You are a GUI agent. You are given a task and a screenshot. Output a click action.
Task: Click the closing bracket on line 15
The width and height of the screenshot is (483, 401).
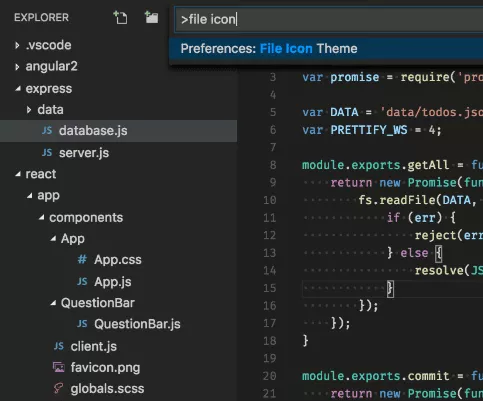[x=390, y=289]
